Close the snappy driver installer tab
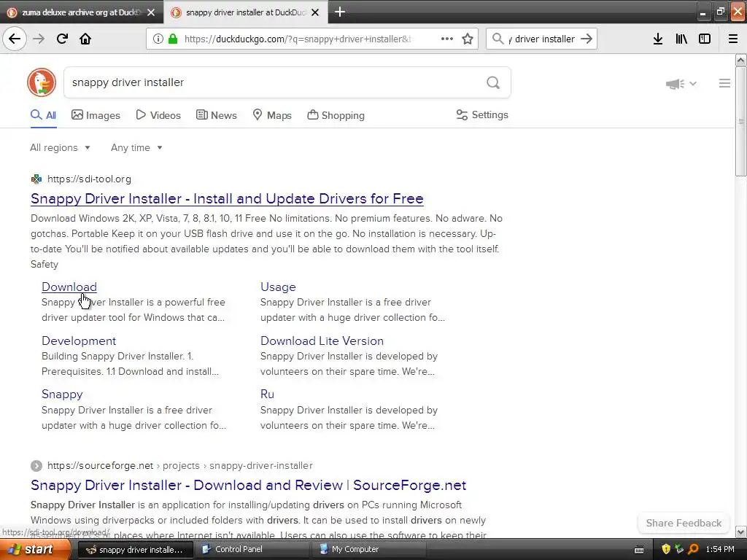The image size is (747, 560). coord(315,12)
